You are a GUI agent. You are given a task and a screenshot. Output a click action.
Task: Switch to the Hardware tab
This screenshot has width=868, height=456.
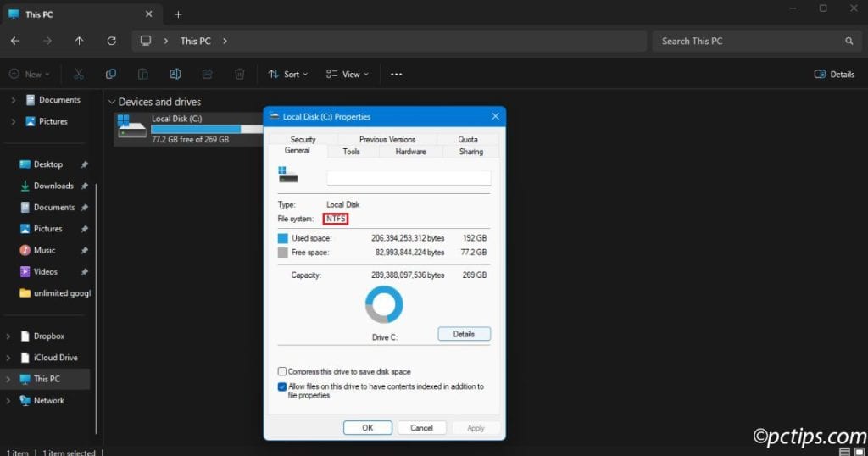tap(411, 152)
